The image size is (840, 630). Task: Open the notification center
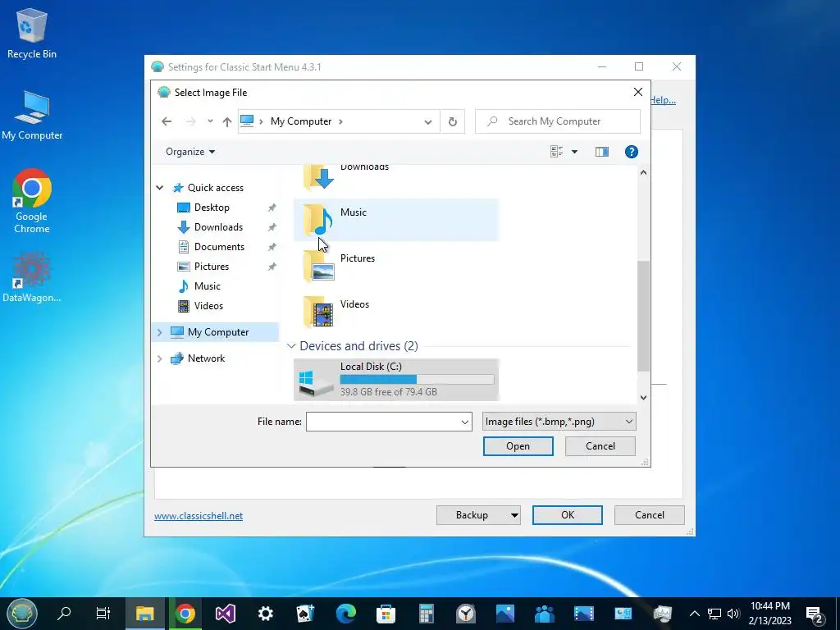[x=815, y=614]
